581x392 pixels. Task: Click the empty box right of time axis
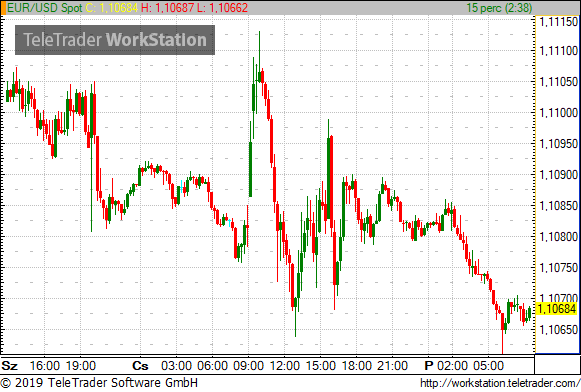click(557, 365)
